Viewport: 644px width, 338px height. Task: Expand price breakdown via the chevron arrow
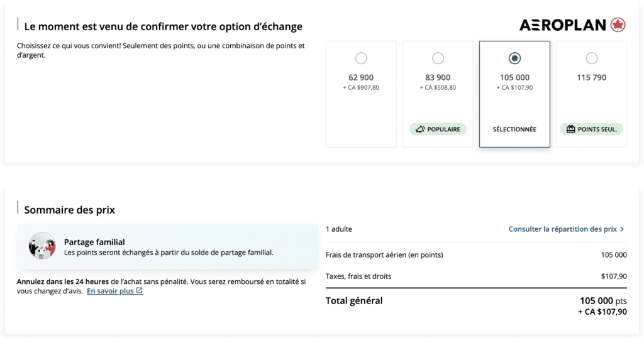click(x=622, y=229)
